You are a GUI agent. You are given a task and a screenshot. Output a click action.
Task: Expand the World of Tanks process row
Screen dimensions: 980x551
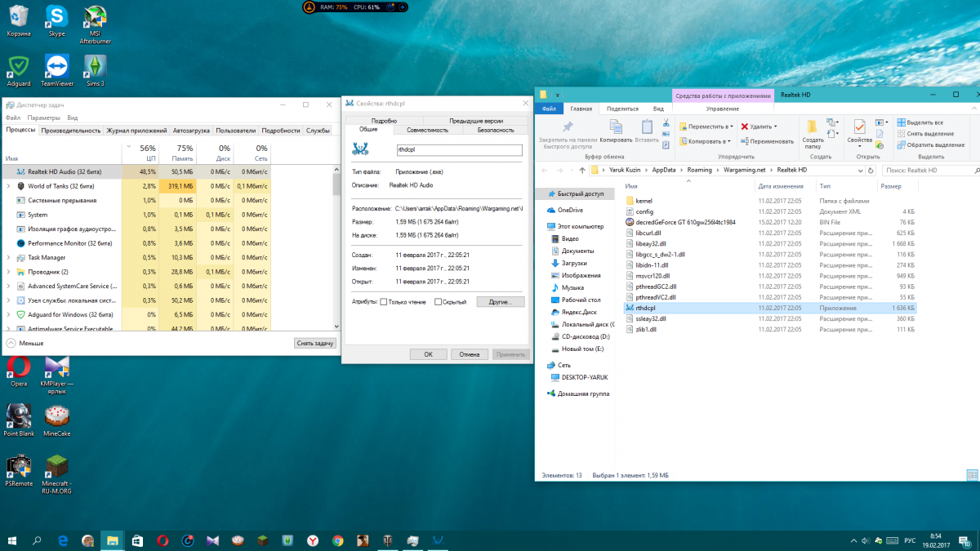8,186
